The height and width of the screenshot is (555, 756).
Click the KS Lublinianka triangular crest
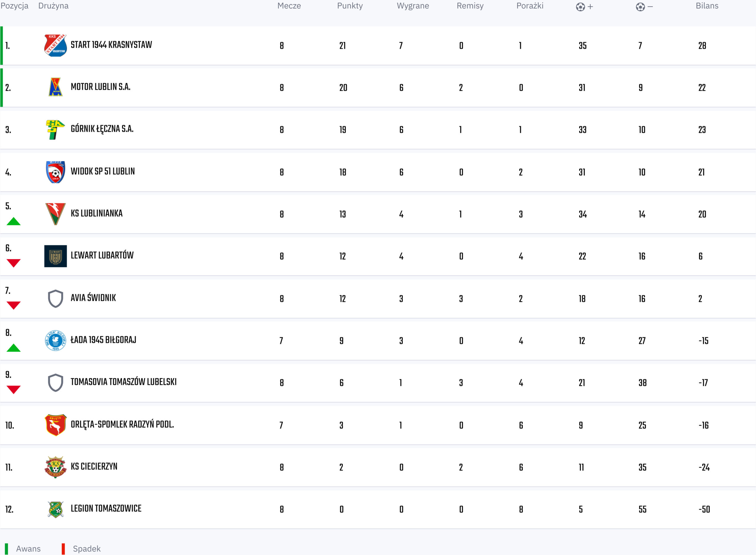click(x=56, y=214)
